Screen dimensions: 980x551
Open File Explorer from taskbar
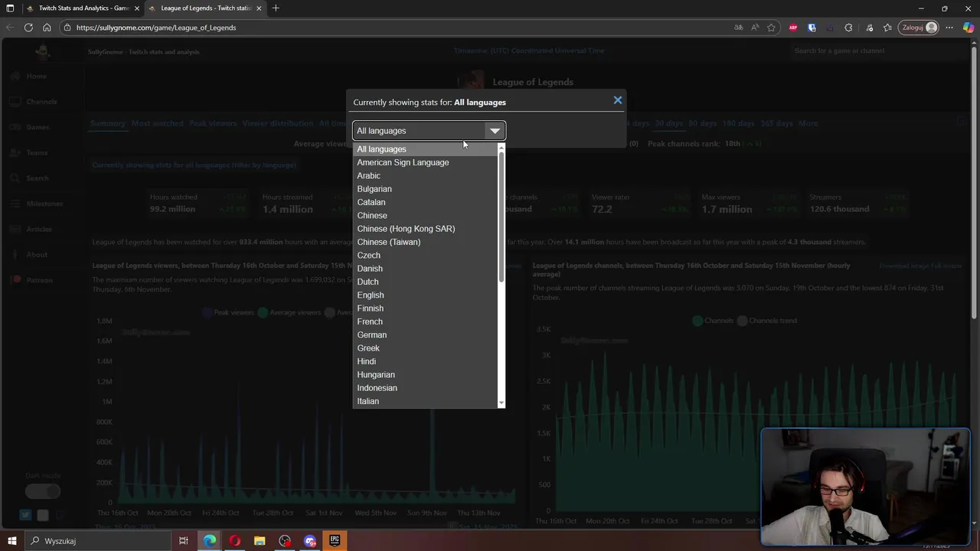[x=260, y=541]
